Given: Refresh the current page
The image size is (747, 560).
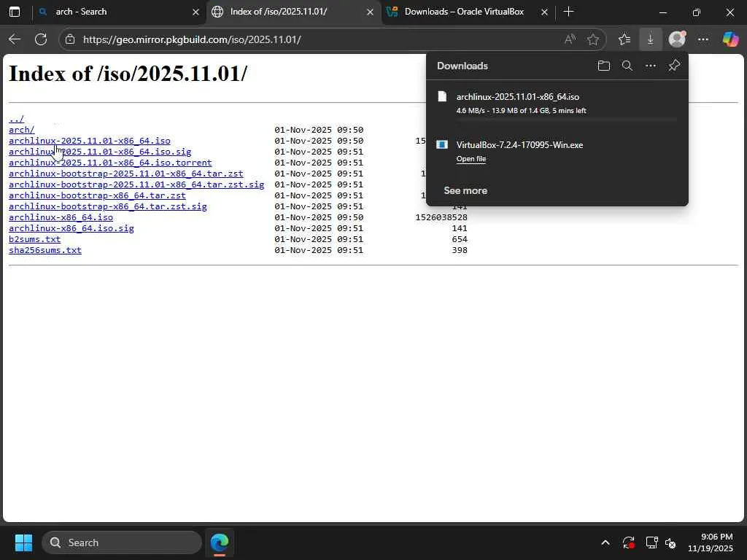Looking at the screenshot, I should pos(41,39).
